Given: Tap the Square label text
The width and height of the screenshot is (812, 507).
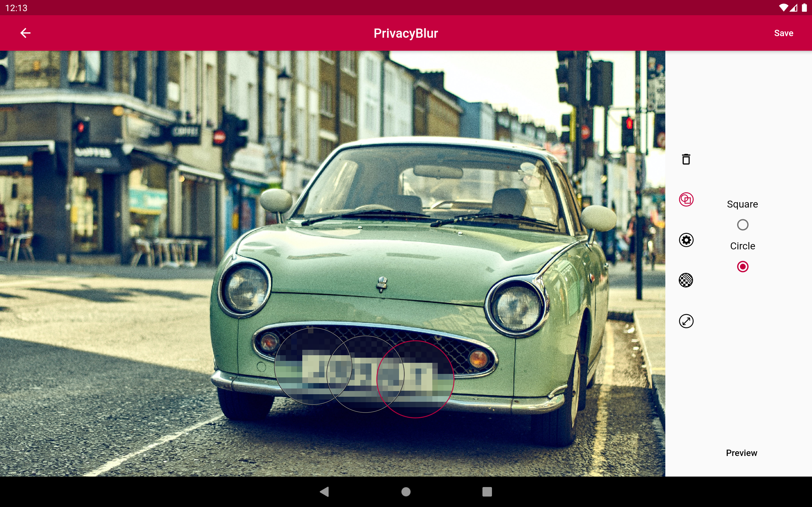Looking at the screenshot, I should click(742, 204).
